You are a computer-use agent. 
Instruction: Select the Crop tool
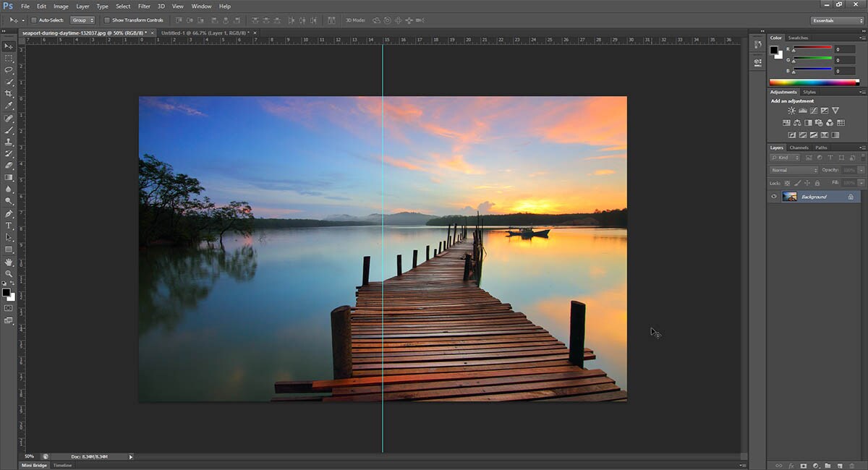[x=9, y=94]
